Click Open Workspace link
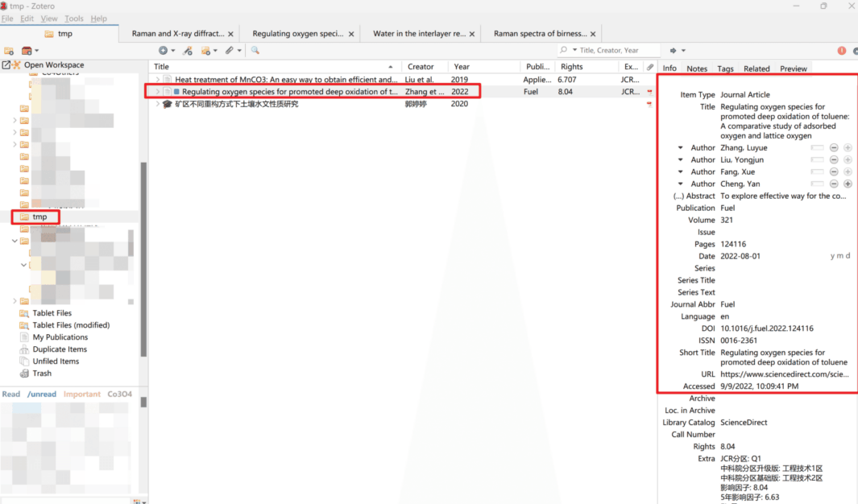The width and height of the screenshot is (858, 504). point(53,65)
